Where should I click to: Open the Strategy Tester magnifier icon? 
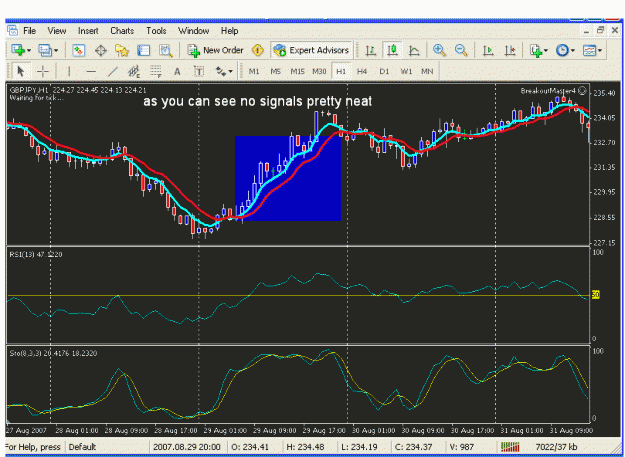165,50
